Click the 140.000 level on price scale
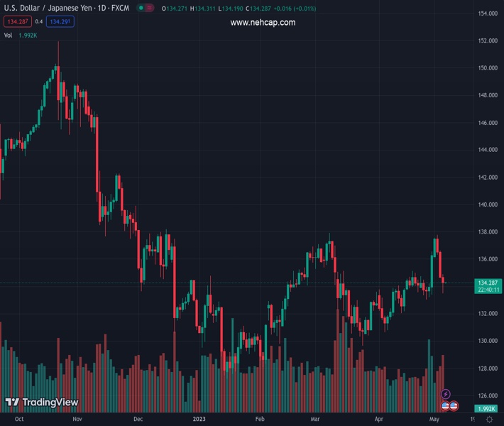This screenshot has height=426, width=504. (487, 205)
